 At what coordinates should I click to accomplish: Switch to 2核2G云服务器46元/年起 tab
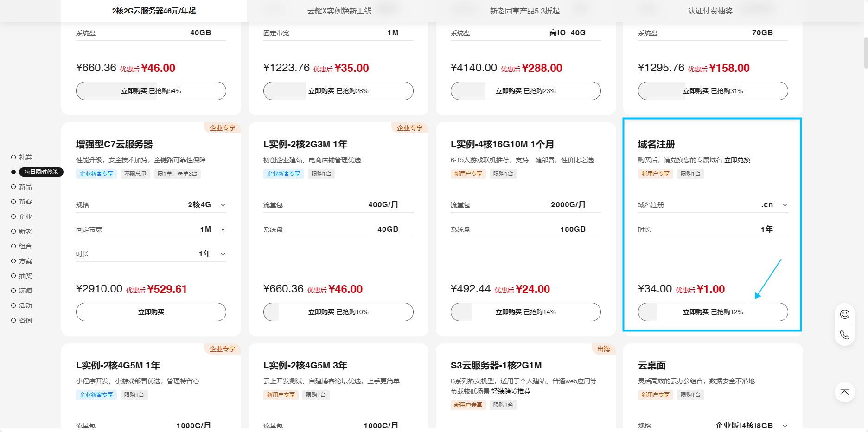point(154,11)
